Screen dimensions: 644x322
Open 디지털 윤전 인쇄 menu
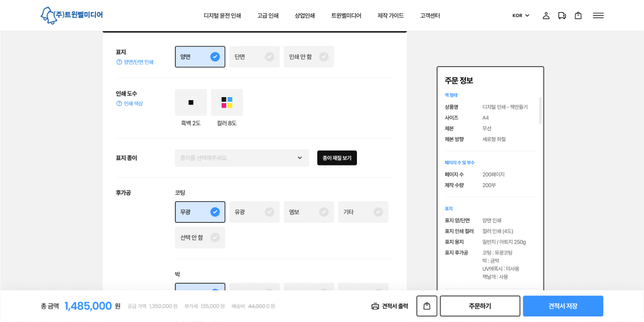tap(222, 16)
